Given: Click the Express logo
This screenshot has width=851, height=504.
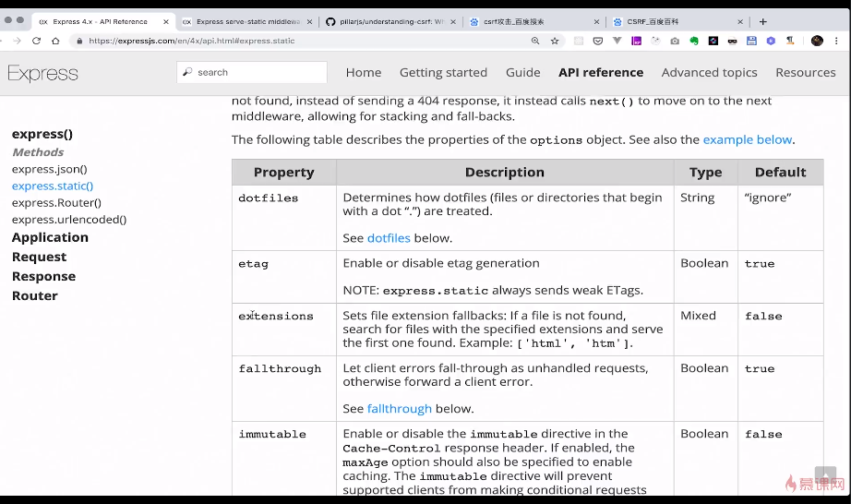Looking at the screenshot, I should click(42, 73).
